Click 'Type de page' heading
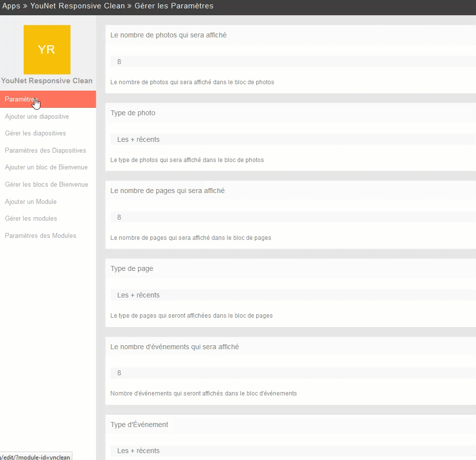The image size is (476, 460). click(x=132, y=268)
